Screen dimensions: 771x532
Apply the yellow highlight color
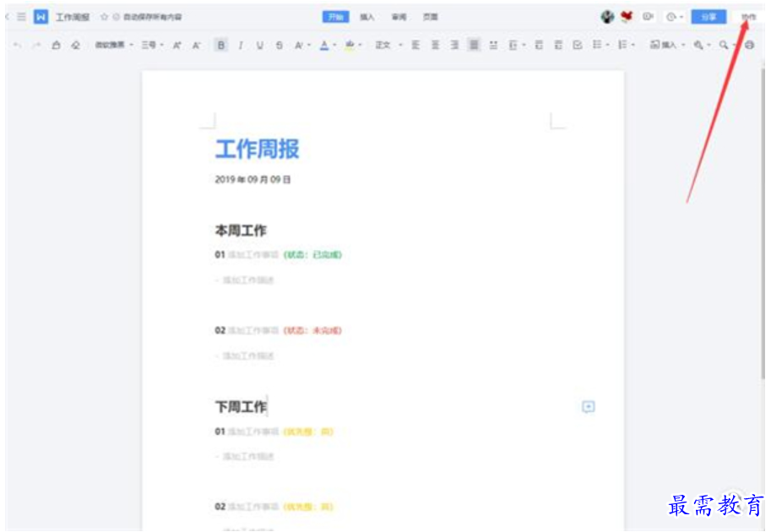(350, 46)
